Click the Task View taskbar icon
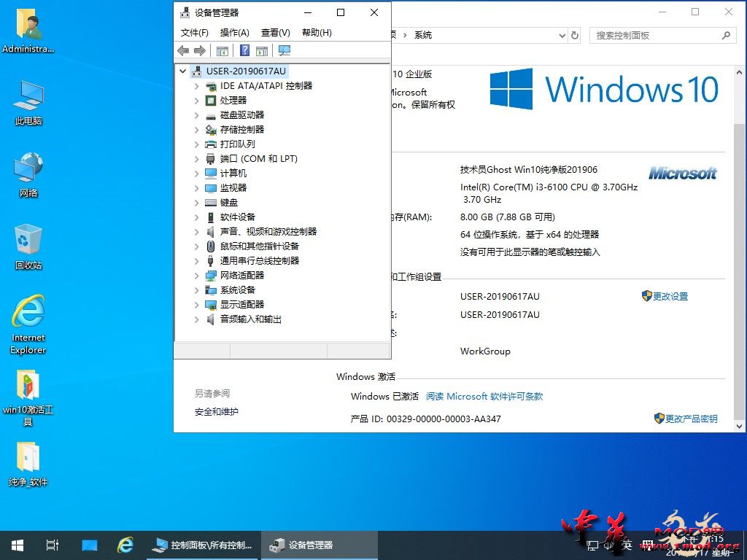 52,545
